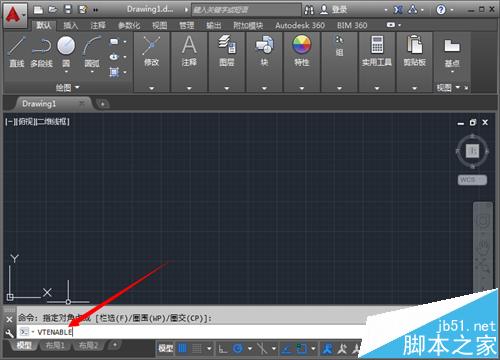Click the Save icon in quick access toolbar
Screen dimensions: 500x360
click(x=68, y=10)
